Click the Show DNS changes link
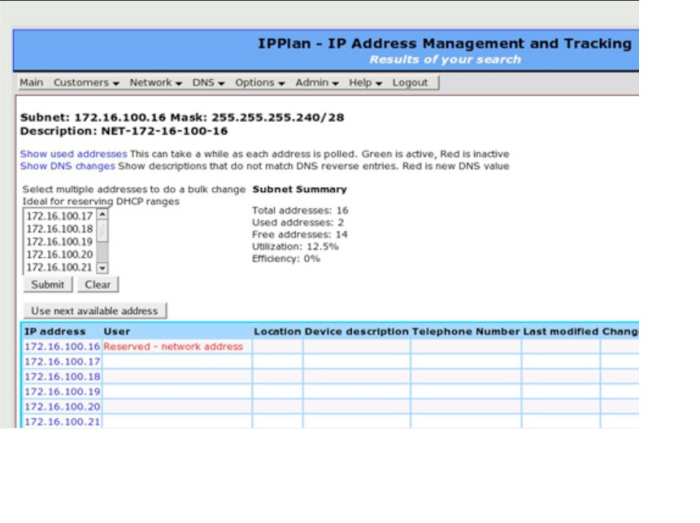Screen dimensions: 700x523 67,166
